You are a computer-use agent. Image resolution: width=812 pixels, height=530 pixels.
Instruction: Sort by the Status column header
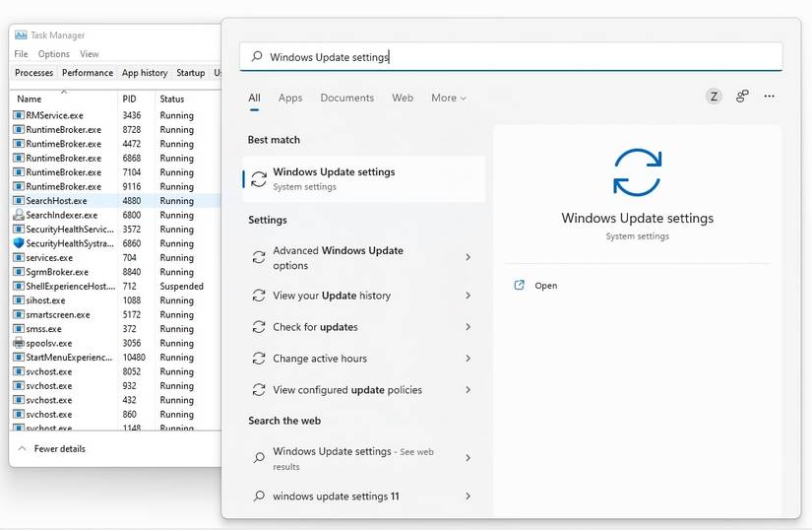[x=172, y=99]
